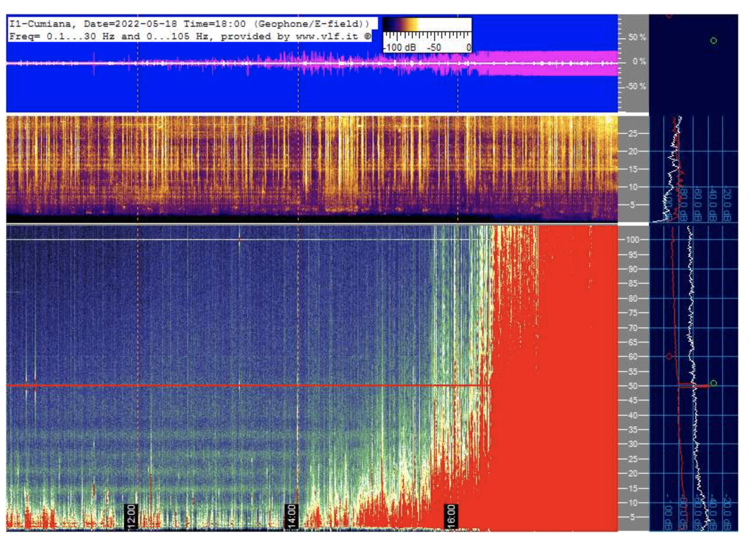Click the 85 Hz label on E-field axis
The image size is (756, 546).
coord(633,283)
